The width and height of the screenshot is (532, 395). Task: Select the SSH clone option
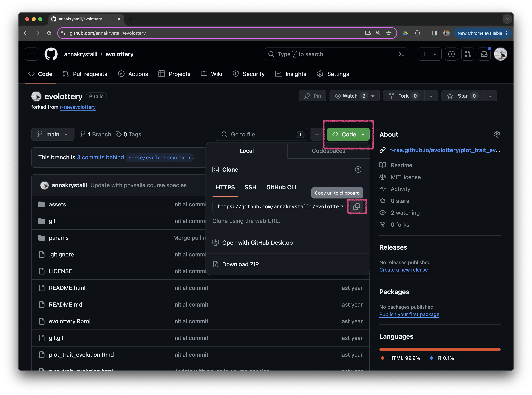(x=250, y=187)
